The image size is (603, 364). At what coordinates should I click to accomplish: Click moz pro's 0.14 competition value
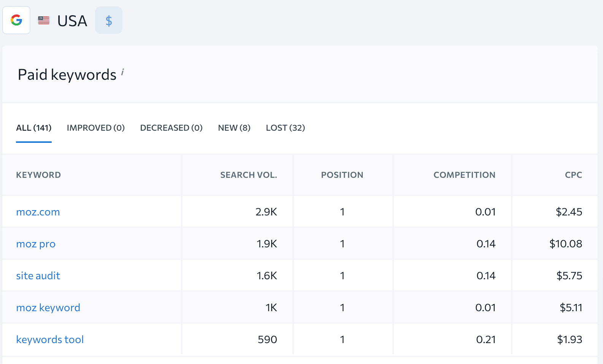(x=486, y=244)
